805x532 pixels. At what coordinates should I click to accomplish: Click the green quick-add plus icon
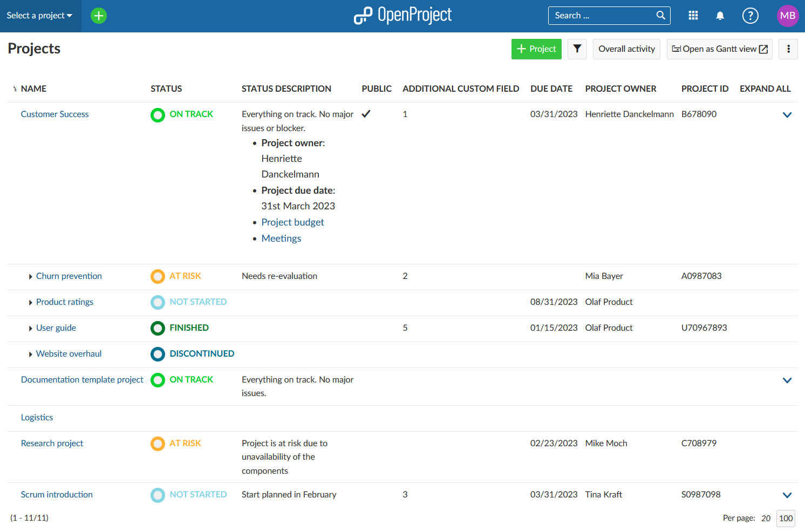pos(99,16)
